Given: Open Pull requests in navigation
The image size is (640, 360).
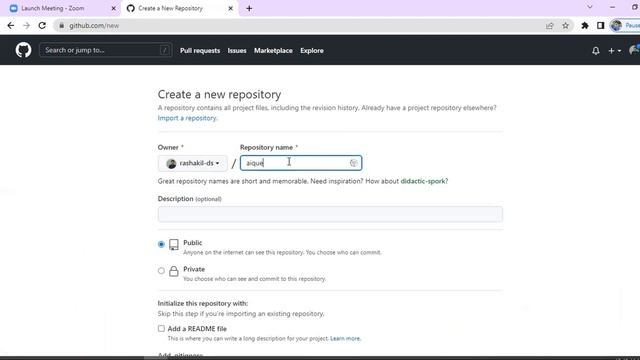Looking at the screenshot, I should click(200, 51).
